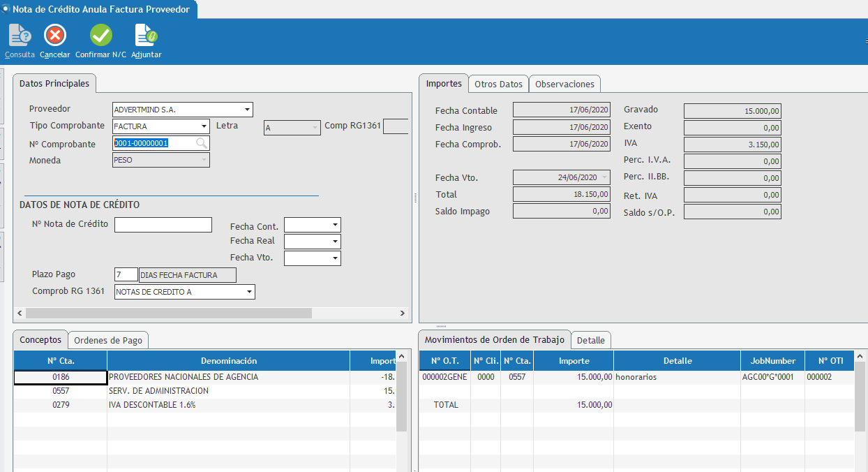Image resolution: width=868 pixels, height=472 pixels.
Task: Click the Consulta toolbar icon
Action: click(x=20, y=36)
